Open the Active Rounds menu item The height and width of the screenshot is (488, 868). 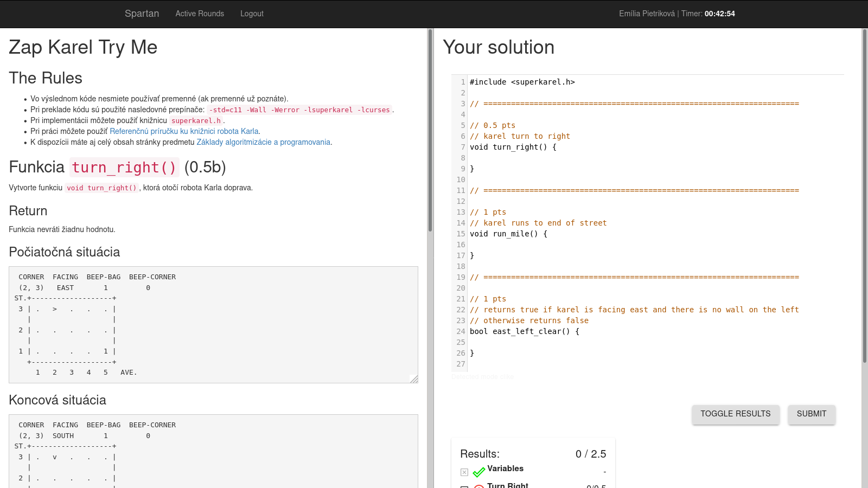click(200, 14)
